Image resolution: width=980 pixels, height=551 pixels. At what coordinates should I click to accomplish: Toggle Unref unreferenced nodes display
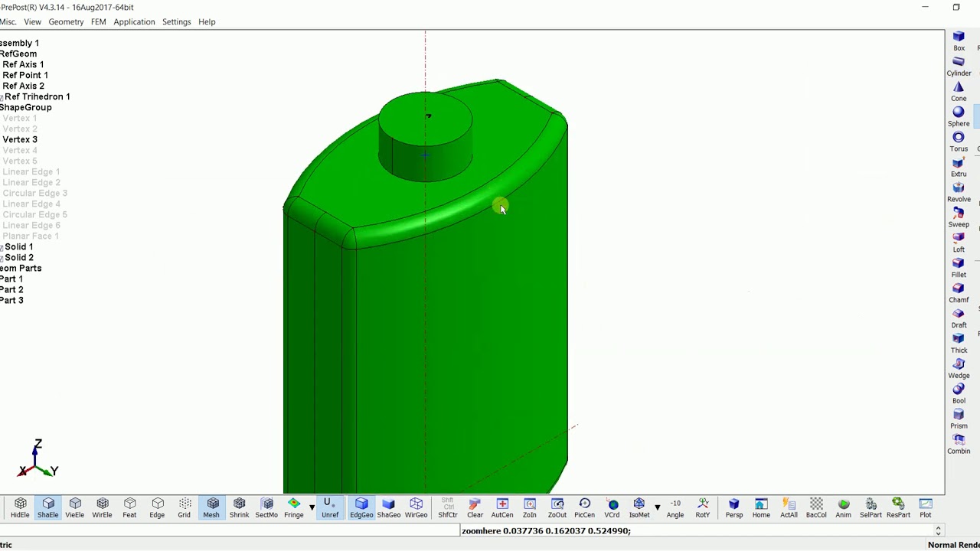pos(330,508)
